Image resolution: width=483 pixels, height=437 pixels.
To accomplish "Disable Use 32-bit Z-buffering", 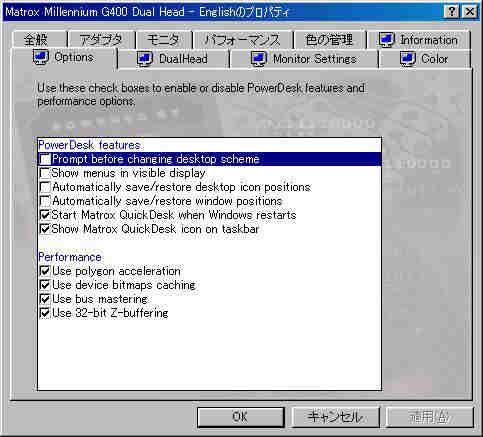I will tap(45, 313).
